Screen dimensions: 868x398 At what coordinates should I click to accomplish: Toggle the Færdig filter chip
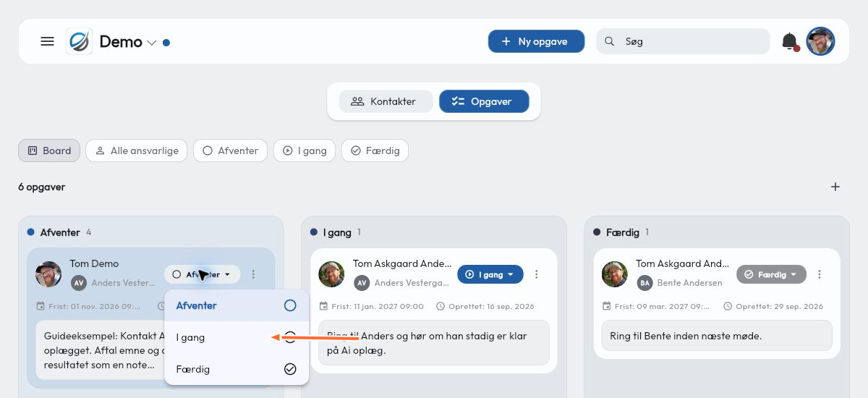[x=375, y=151]
